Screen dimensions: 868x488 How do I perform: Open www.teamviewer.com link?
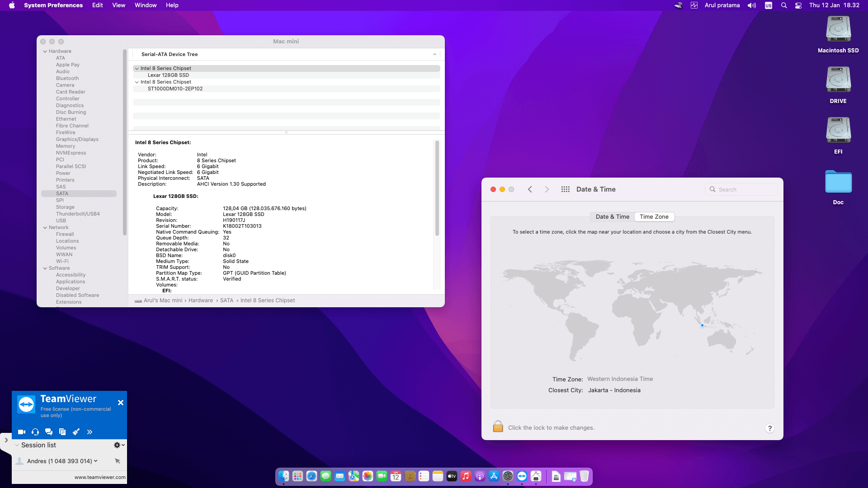pos(100,477)
